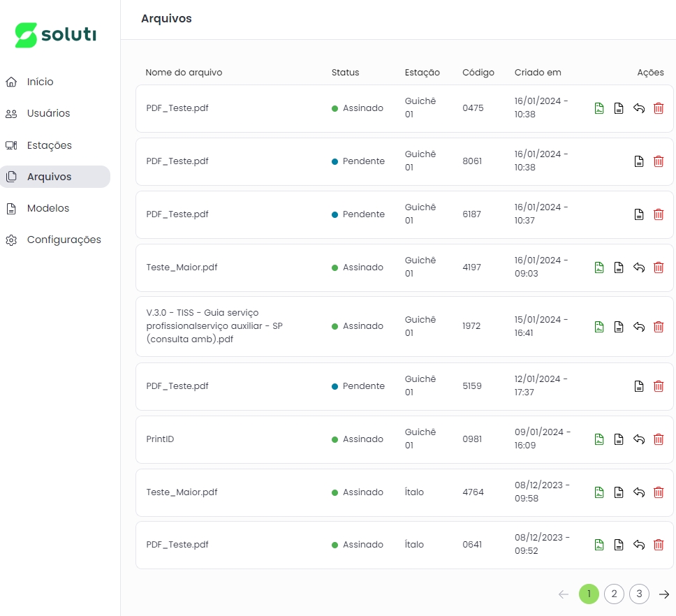Download signed PDF for code 0475

pyautogui.click(x=598, y=108)
